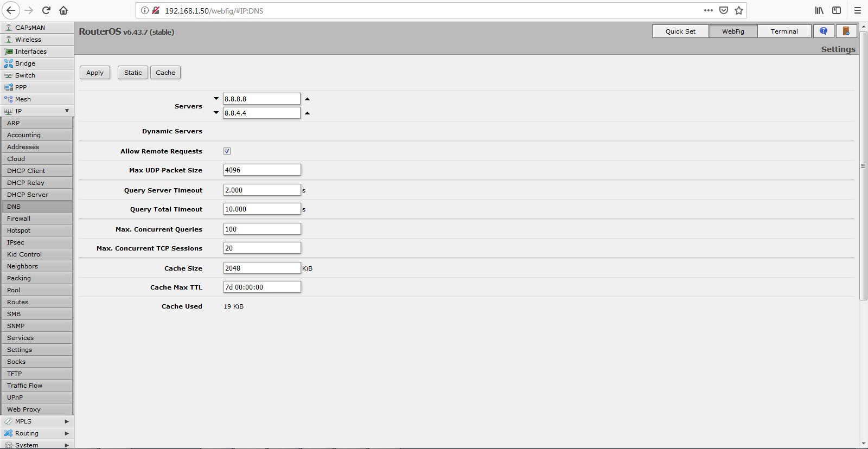Open Kid Control under IP
Image resolution: width=868 pixels, height=449 pixels.
tap(37, 254)
